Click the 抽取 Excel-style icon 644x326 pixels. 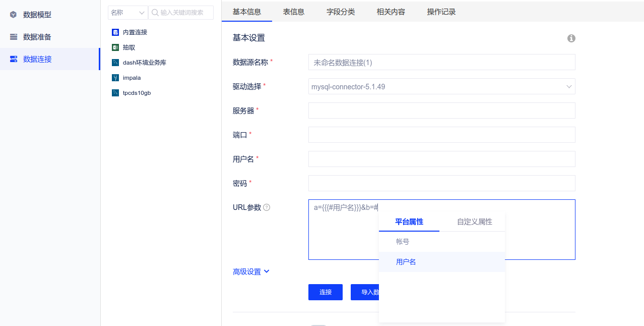pyautogui.click(x=115, y=47)
